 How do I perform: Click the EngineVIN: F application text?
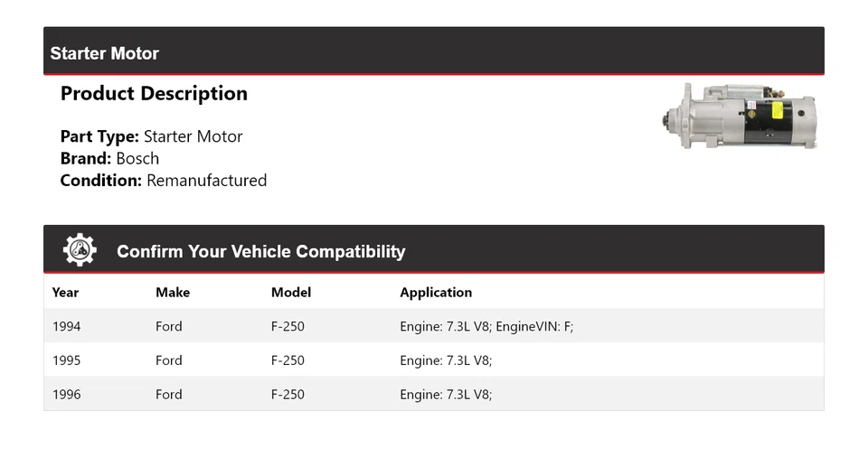(534, 326)
